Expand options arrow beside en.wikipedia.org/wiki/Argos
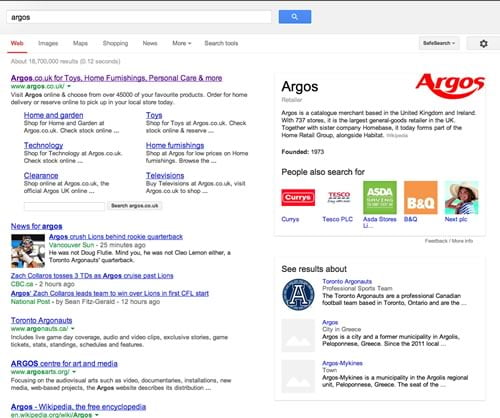500x418 pixels. coord(97,415)
